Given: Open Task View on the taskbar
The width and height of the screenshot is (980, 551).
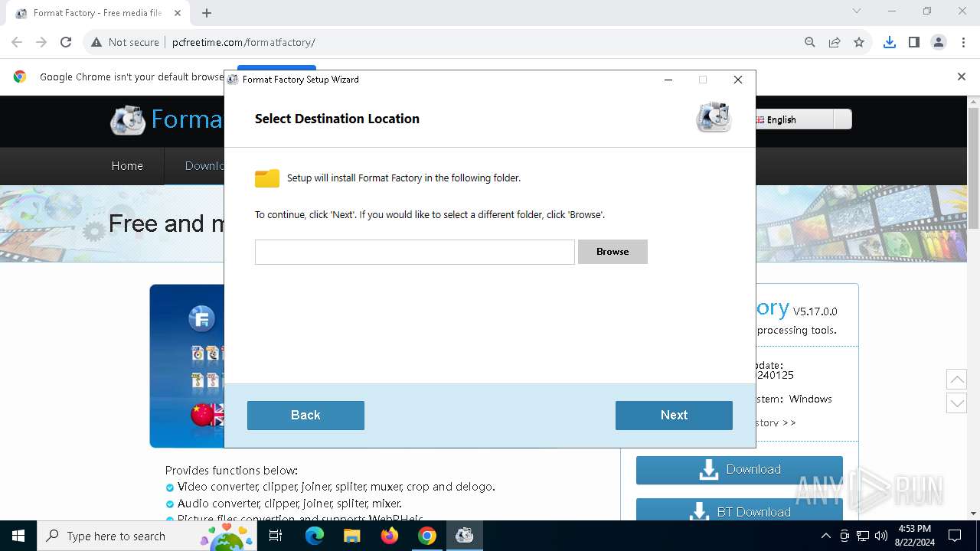Looking at the screenshot, I should click(x=276, y=536).
